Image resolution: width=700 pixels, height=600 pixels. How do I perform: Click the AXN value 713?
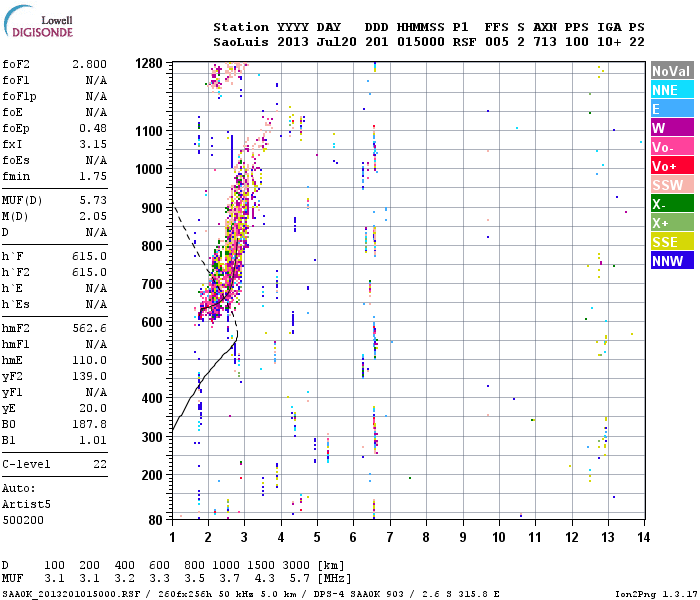tap(545, 42)
